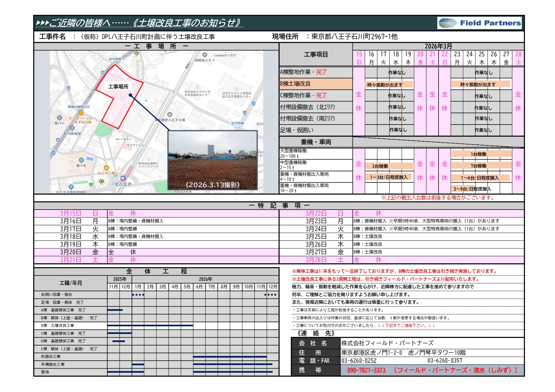
Task: Click the Field Partners logo
Action: point(479,23)
